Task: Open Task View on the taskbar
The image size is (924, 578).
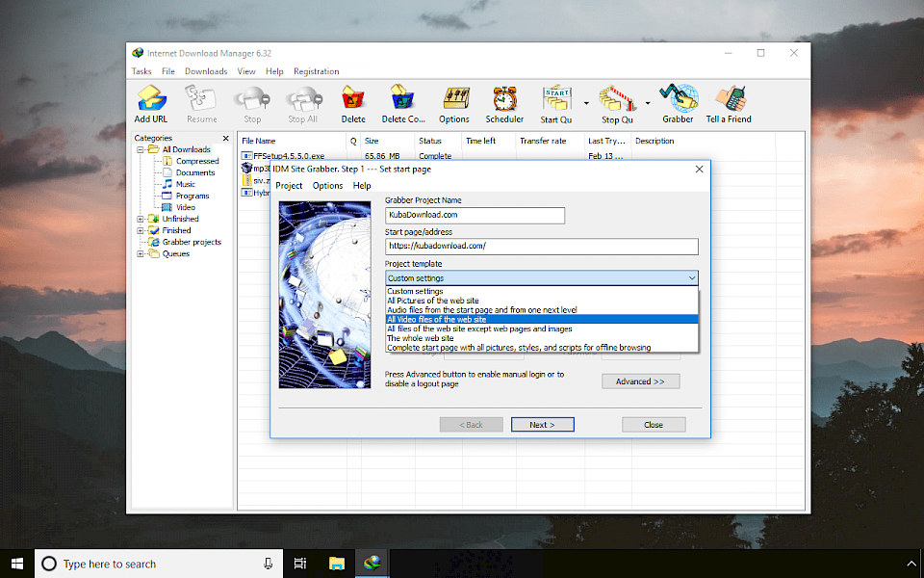Action: (x=300, y=564)
